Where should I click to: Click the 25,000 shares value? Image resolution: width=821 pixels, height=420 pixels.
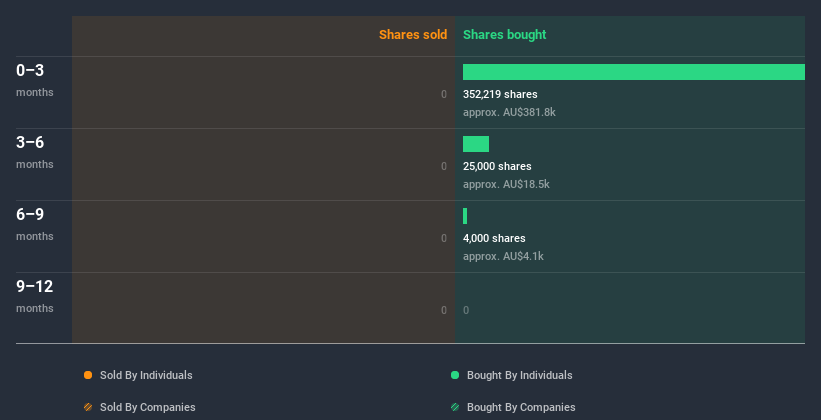(x=497, y=166)
